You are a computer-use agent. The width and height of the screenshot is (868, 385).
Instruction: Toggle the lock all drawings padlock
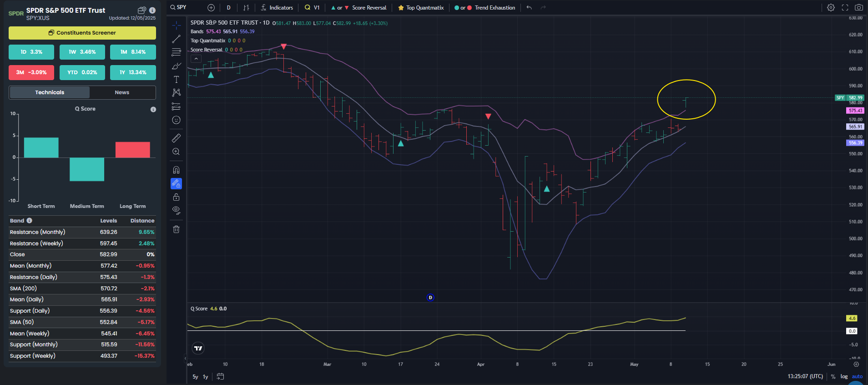[x=176, y=197]
